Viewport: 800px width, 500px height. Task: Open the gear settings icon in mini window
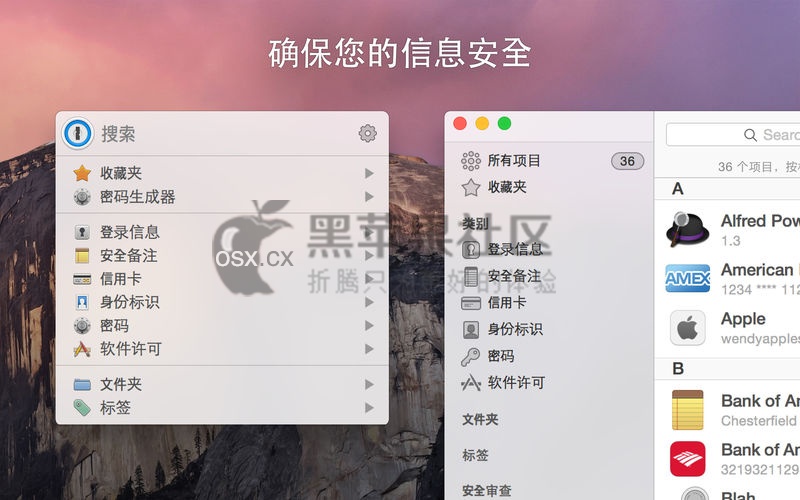pyautogui.click(x=367, y=134)
